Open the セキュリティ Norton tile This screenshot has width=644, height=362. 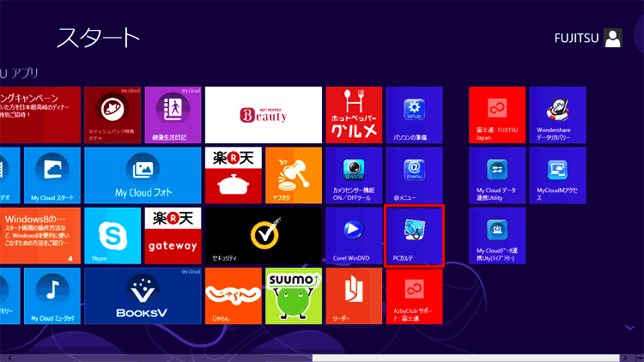pos(264,236)
